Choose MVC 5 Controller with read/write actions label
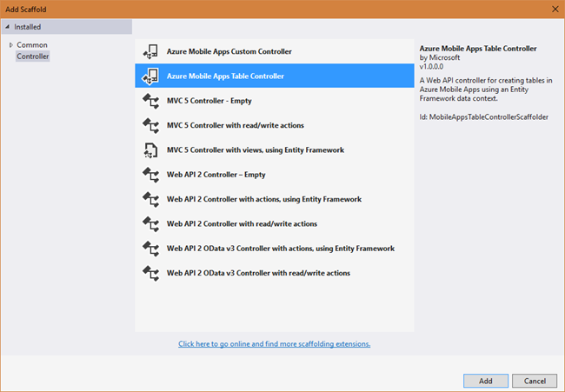565x392 pixels. point(236,125)
